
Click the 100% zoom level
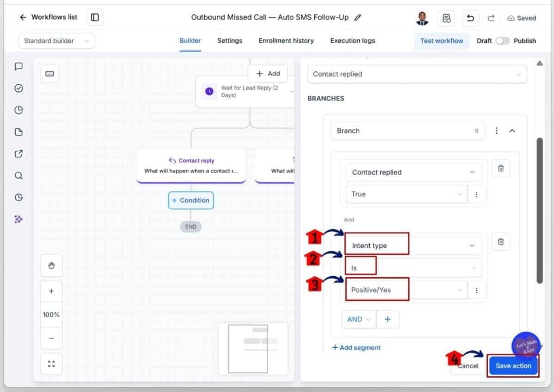51,314
